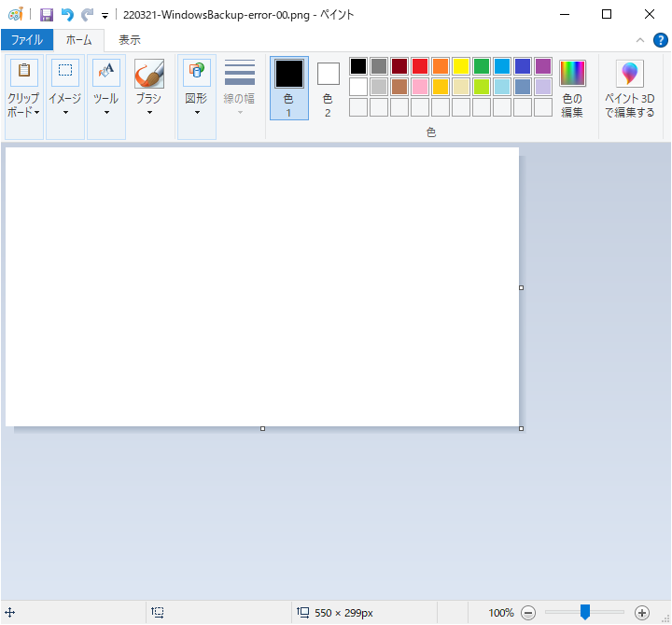This screenshot has height=625, width=672.
Task: Pick the brown color swatch
Action: tap(399, 87)
